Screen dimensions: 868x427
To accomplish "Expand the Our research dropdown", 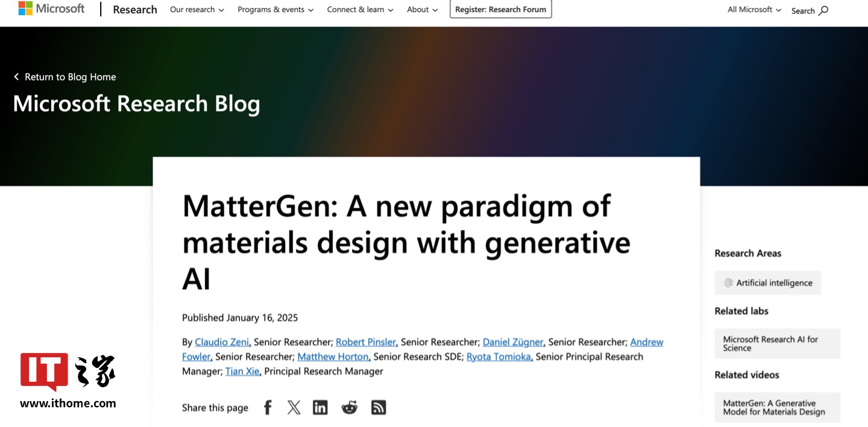I will (x=197, y=10).
